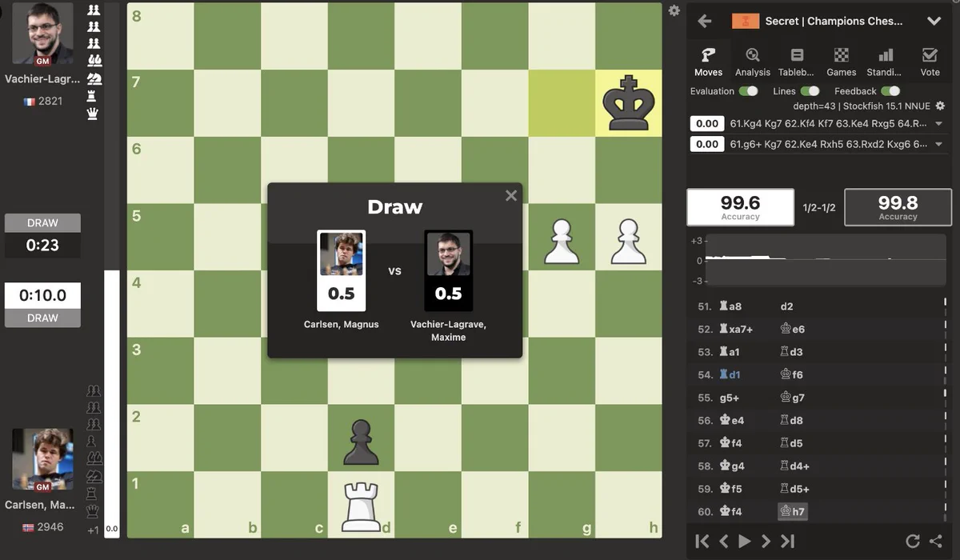Screen dimensions: 960x560
Task: Select move 58 Kg4
Action: [x=732, y=466]
